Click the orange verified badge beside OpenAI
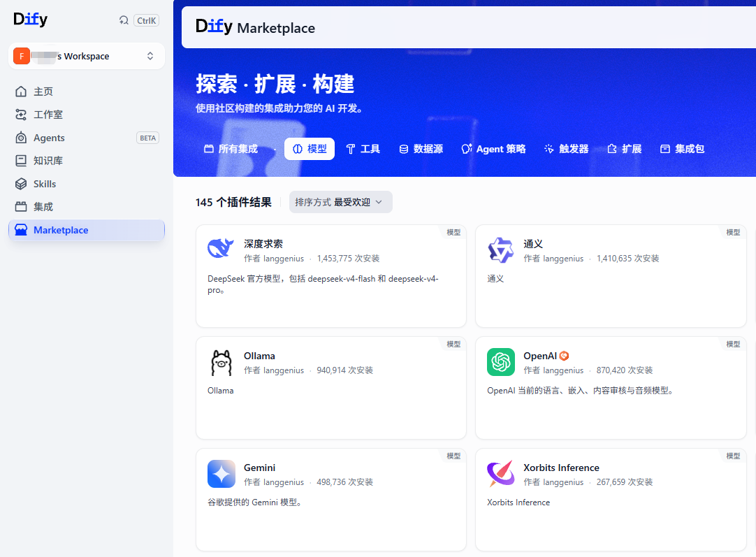 point(564,356)
